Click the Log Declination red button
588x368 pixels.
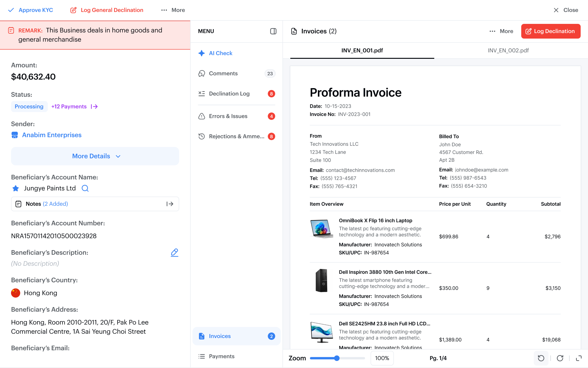pyautogui.click(x=551, y=31)
